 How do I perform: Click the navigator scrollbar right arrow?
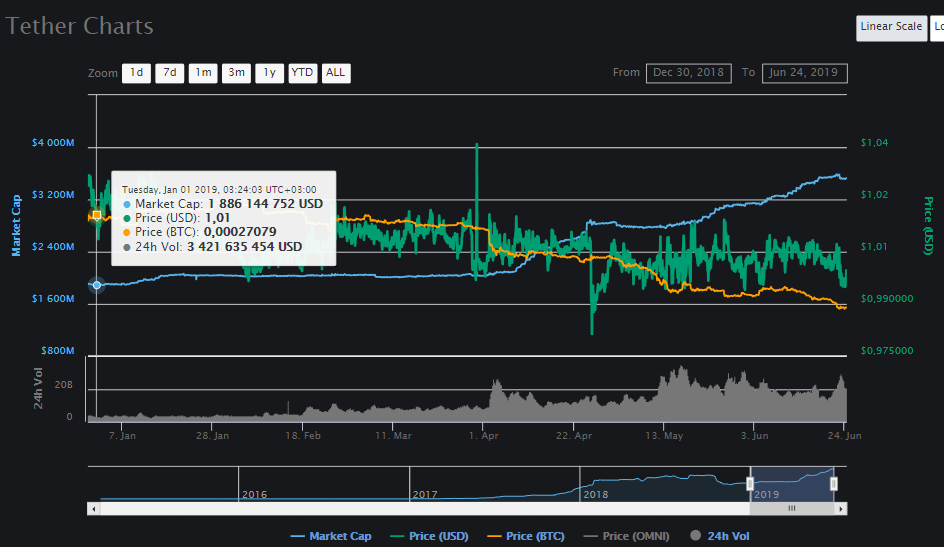pyautogui.click(x=842, y=508)
